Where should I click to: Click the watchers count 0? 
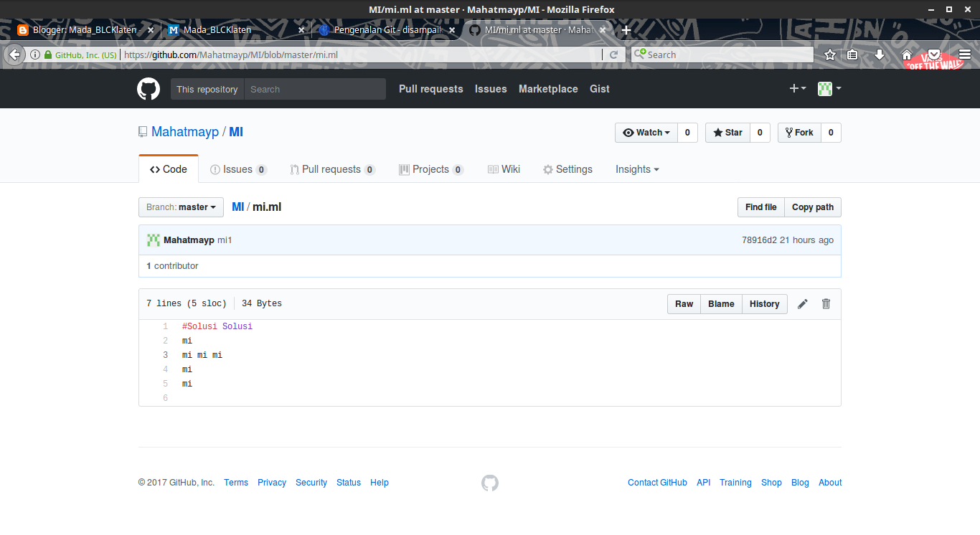tap(687, 133)
